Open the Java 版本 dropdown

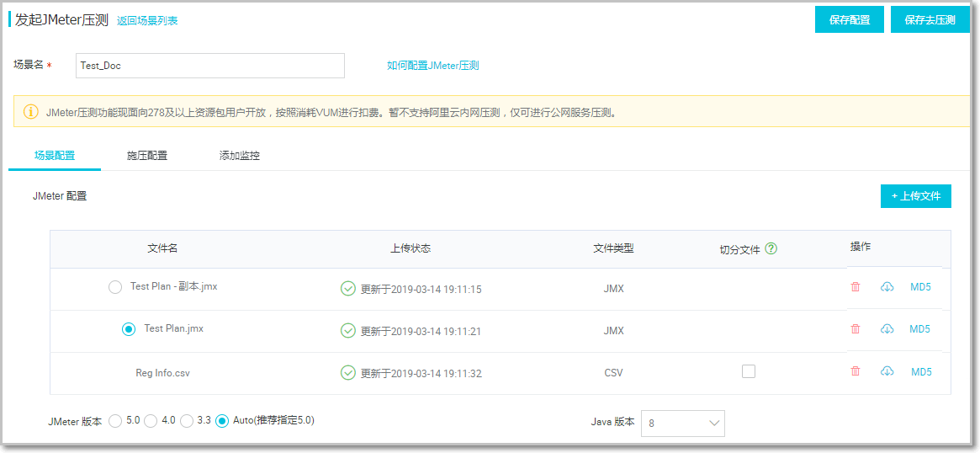(x=683, y=423)
